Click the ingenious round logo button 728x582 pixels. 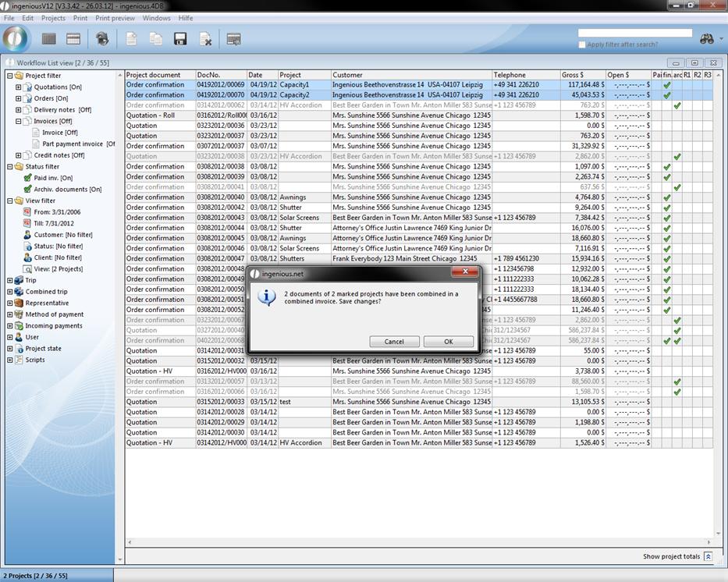[x=16, y=38]
